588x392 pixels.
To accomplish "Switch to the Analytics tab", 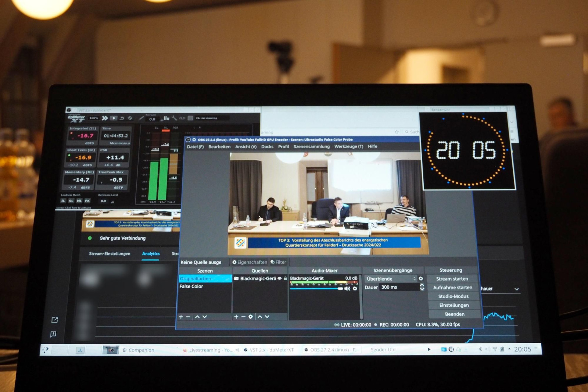I will pos(151,254).
